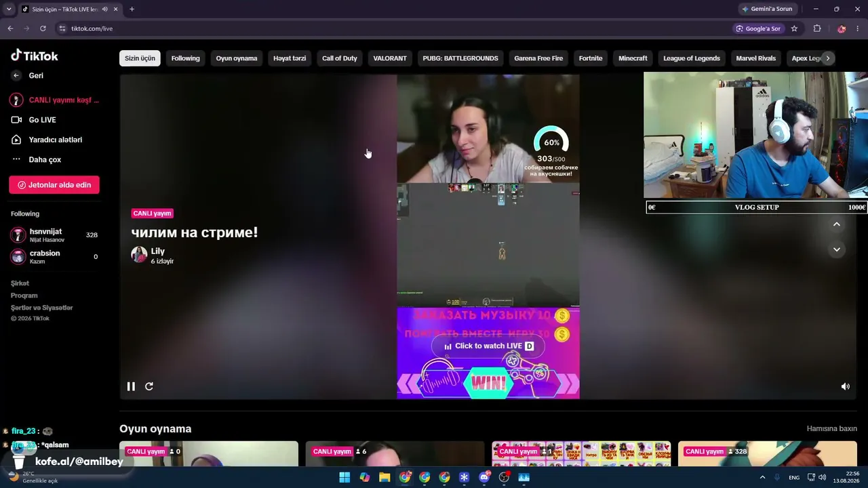This screenshot has height=488, width=868.
Task: Select PUBG: BATTLEGROUNDS category
Action: (x=460, y=58)
